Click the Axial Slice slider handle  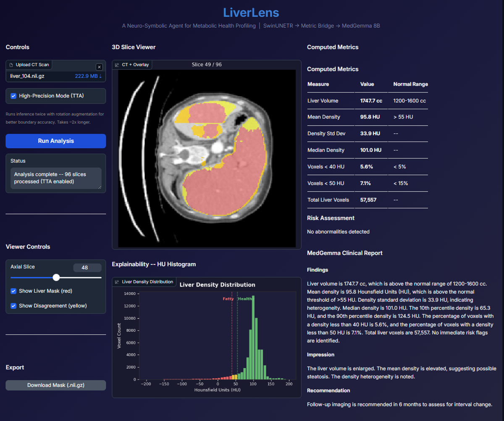click(x=56, y=277)
